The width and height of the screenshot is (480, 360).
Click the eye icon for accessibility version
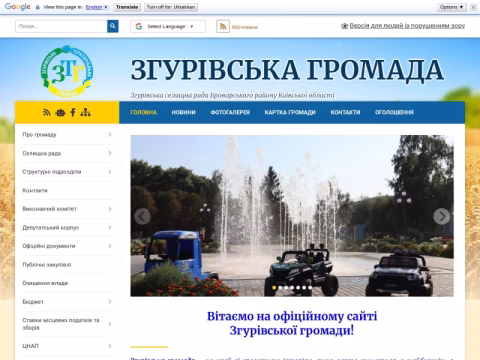click(345, 26)
